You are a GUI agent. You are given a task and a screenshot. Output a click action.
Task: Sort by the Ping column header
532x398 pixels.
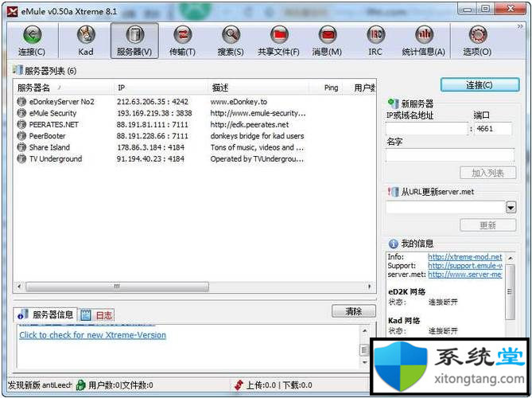point(326,88)
